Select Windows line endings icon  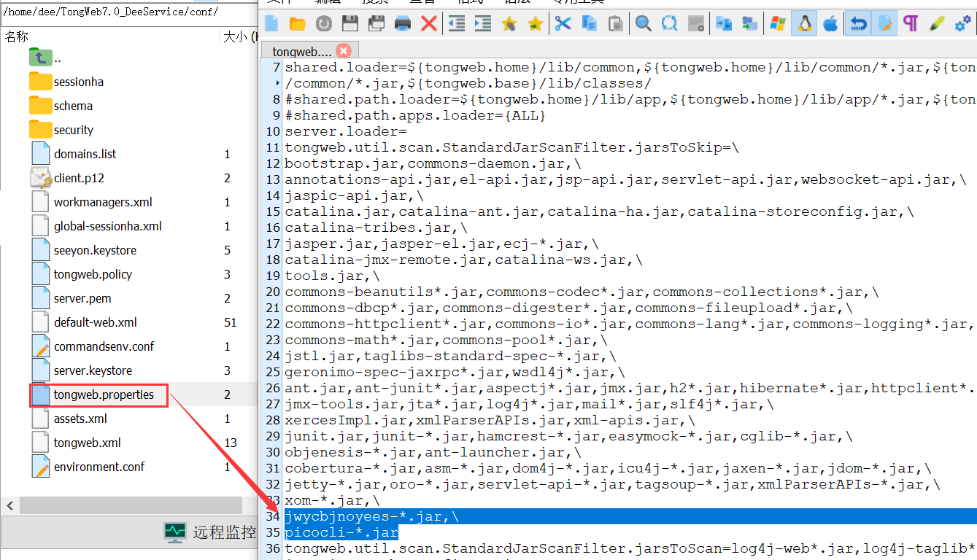pos(778,24)
